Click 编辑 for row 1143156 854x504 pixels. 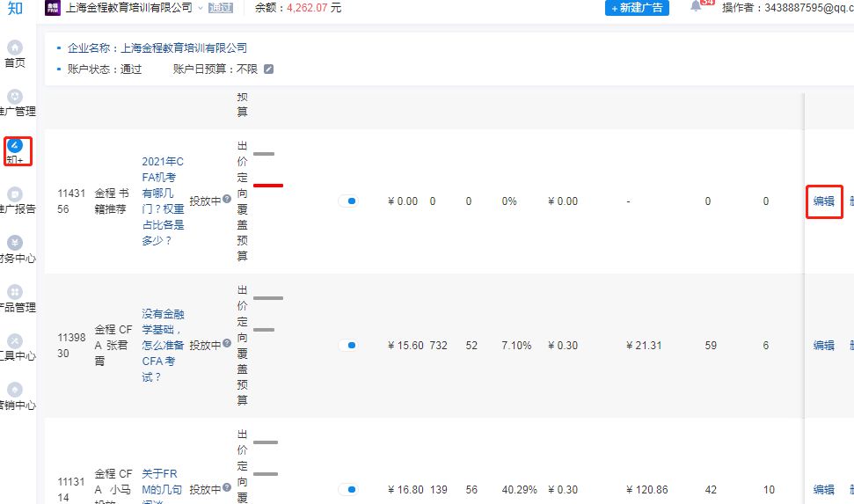[x=823, y=201]
